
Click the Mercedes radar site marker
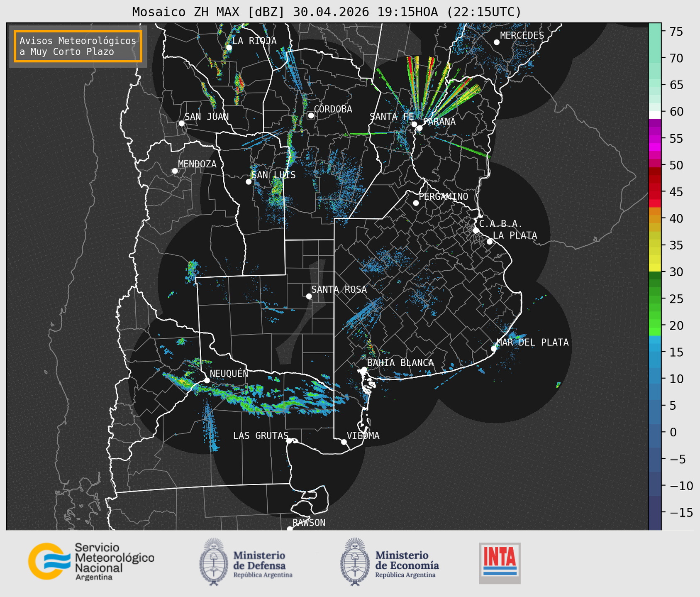[x=497, y=42]
